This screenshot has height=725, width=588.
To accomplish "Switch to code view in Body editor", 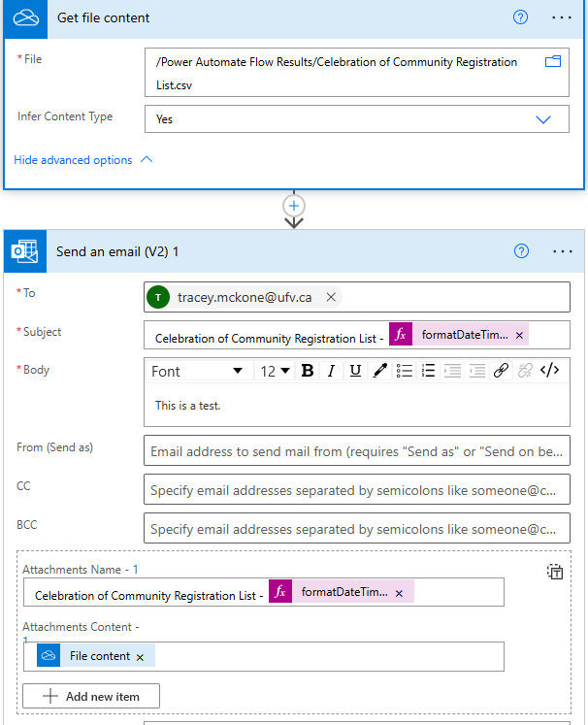I will tap(549, 371).
